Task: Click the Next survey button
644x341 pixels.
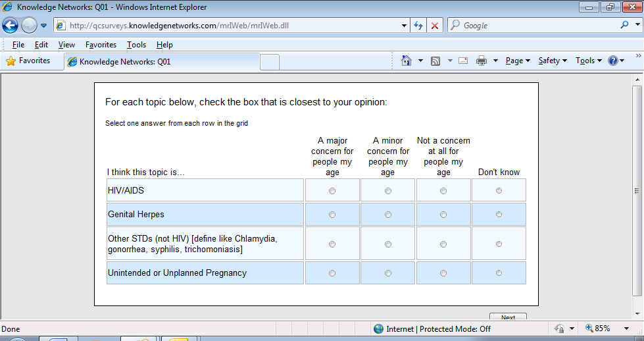Action: point(508,317)
